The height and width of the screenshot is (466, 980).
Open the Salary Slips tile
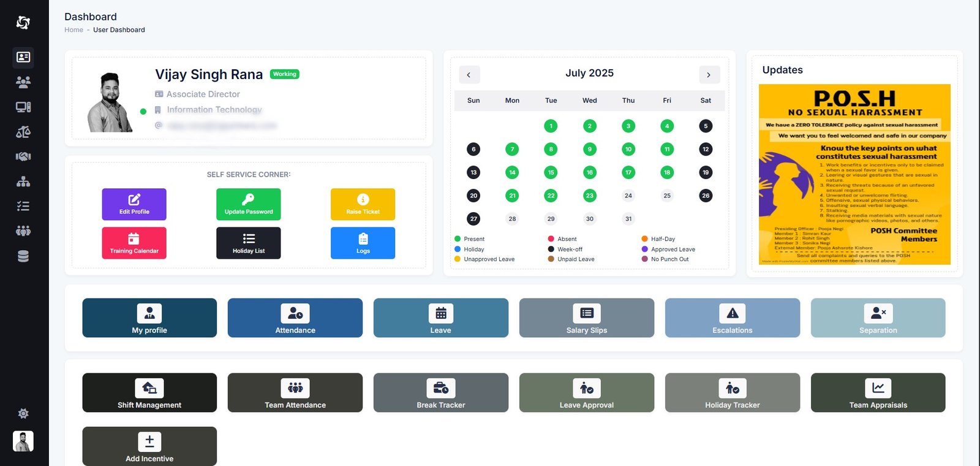[x=586, y=318]
